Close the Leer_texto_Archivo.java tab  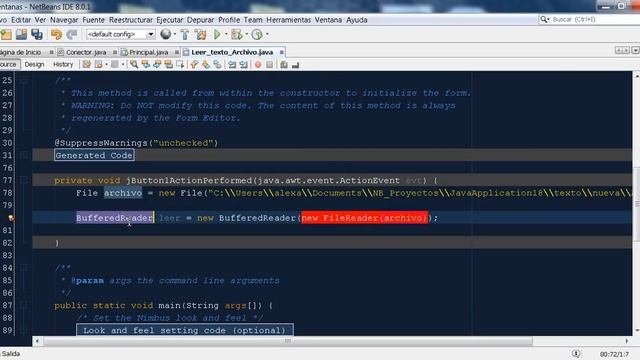282,52
